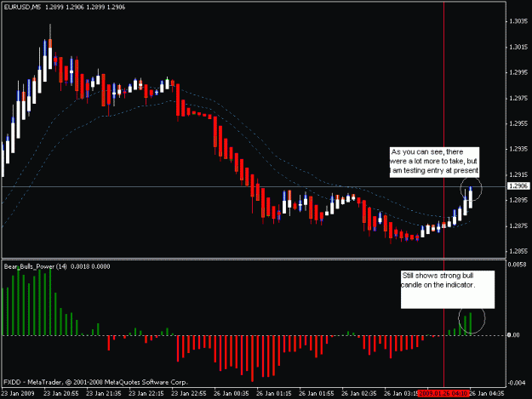
Task: Click the 1.2875 price scale value
Action: [x=518, y=225]
